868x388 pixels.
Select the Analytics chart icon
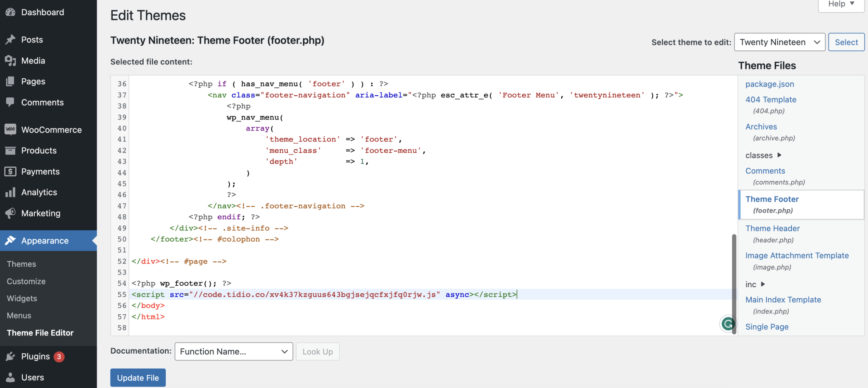click(x=11, y=192)
